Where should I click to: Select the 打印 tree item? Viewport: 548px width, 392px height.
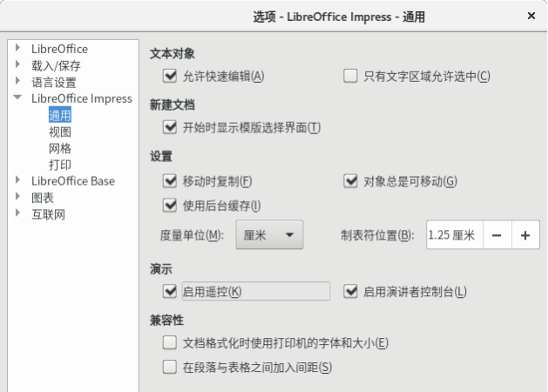click(60, 165)
